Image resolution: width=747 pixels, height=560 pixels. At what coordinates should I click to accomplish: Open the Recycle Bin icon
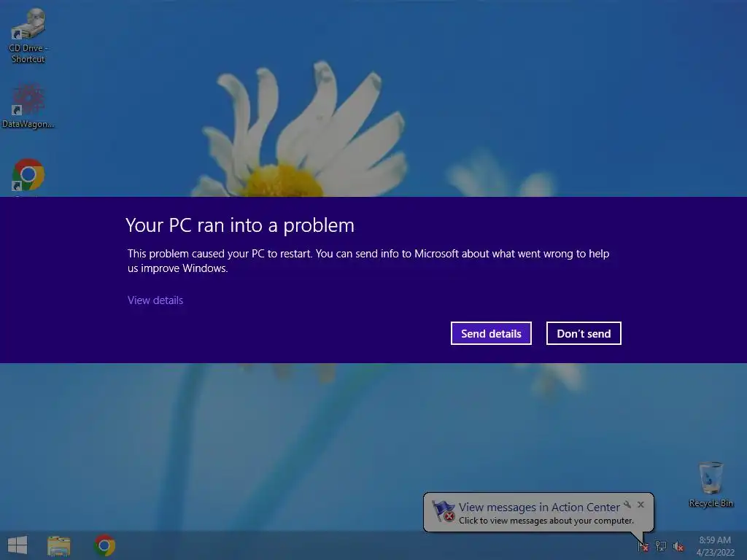pos(711,484)
